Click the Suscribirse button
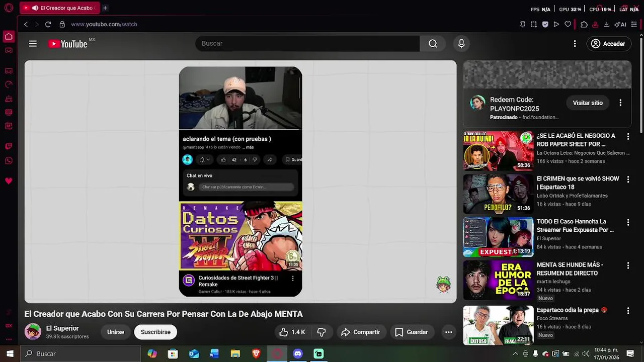 [x=155, y=332]
